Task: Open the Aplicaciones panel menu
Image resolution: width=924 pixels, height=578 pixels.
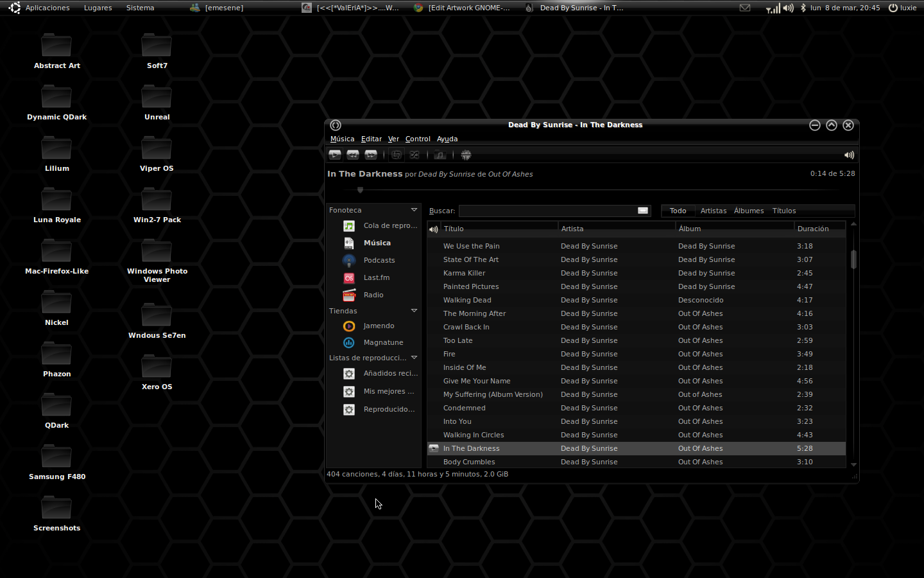Action: pos(47,8)
